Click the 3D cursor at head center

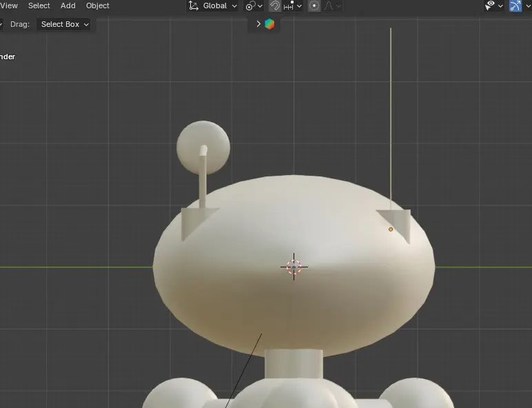tap(294, 267)
